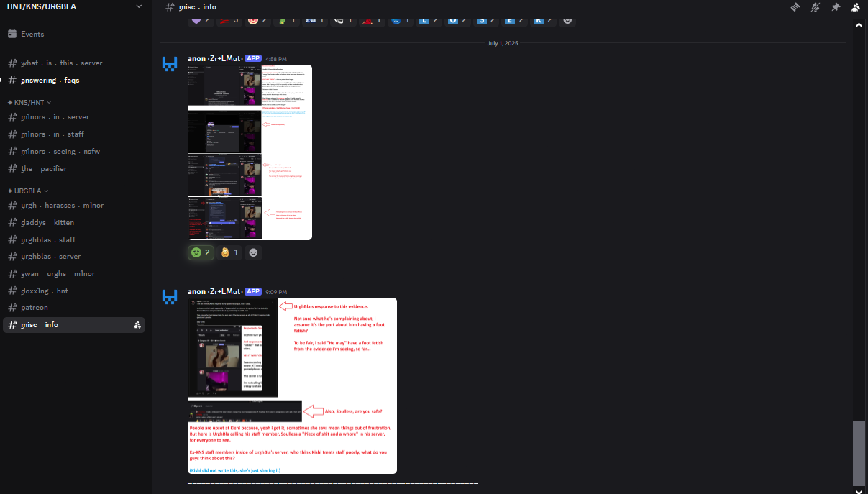Open the HNT/KNS/URGBLA server dropdown menu
The height and width of the screenshot is (494, 868).
[x=75, y=6]
